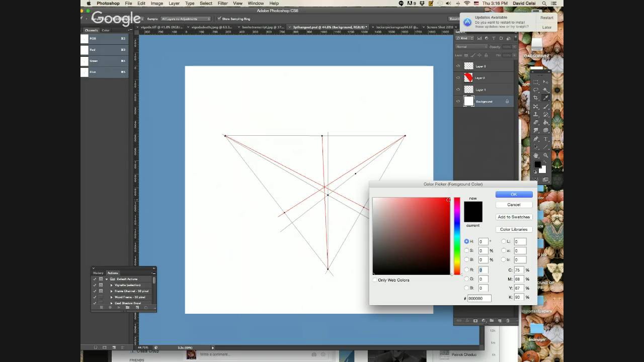Select the History Brush tool
The image size is (644, 362).
(546, 114)
